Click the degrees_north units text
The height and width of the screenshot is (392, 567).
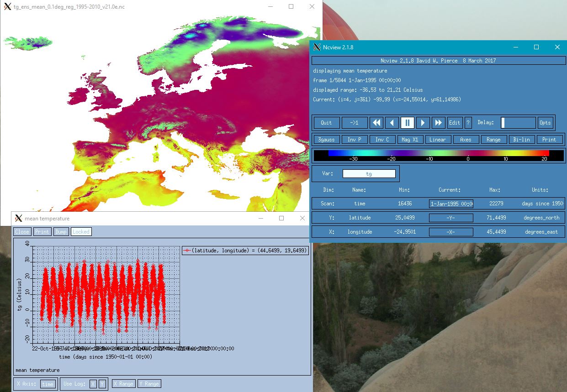(541, 218)
